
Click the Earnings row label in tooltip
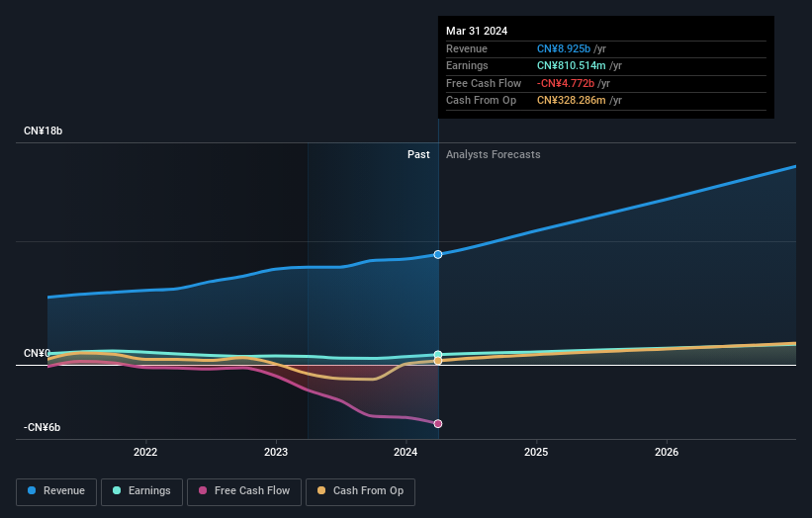[x=467, y=65]
